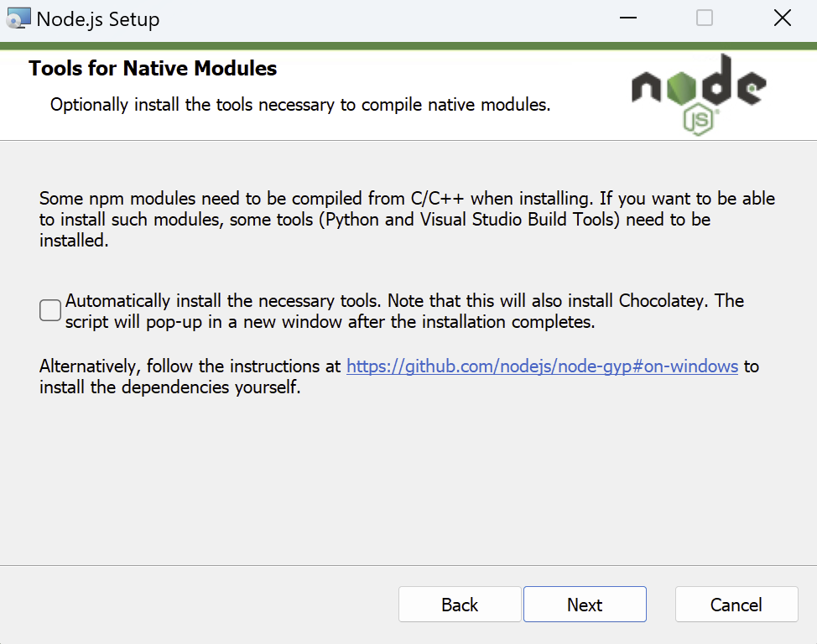Click the 'Some npm modules need' paragraph
This screenshot has height=644, width=817.
[x=407, y=220]
